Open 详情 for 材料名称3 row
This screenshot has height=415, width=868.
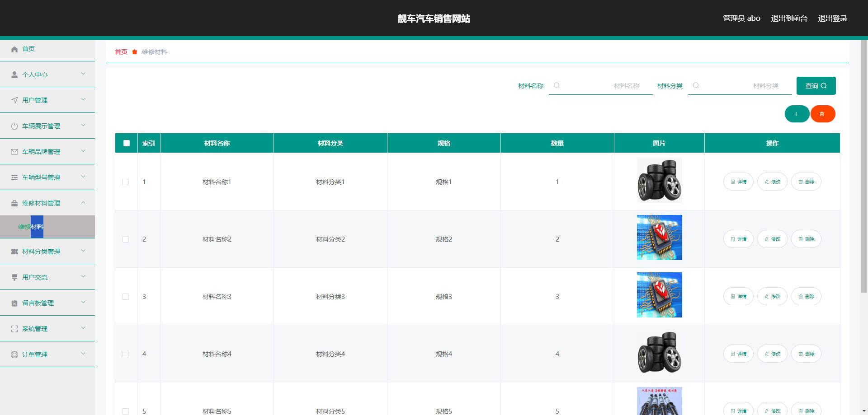(x=738, y=297)
